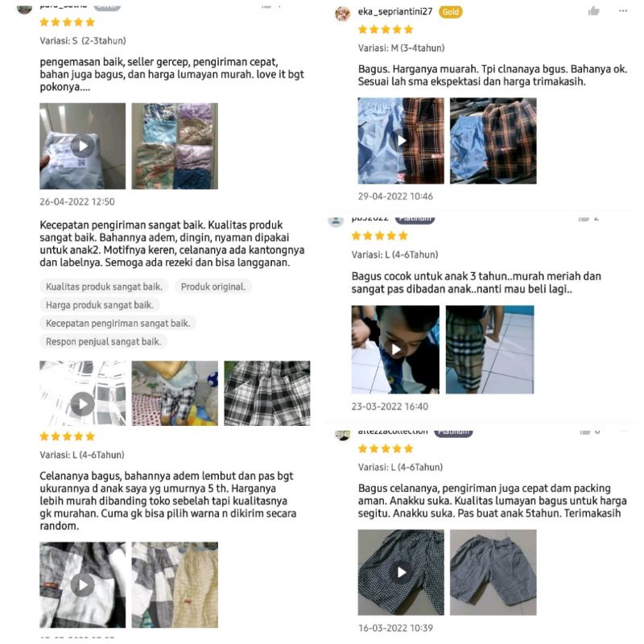Click the eka_sepriantini27 username link
This screenshot has height=644, width=644.
click(395, 11)
